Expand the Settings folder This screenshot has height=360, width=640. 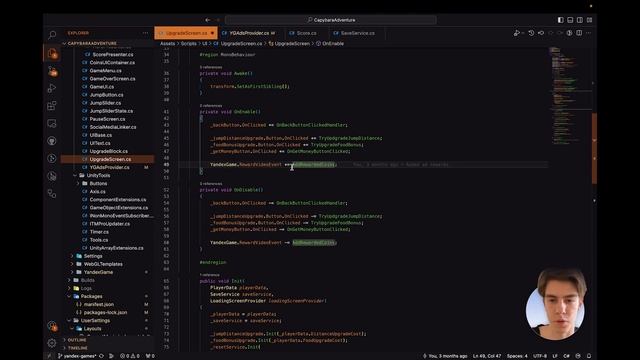click(93, 256)
